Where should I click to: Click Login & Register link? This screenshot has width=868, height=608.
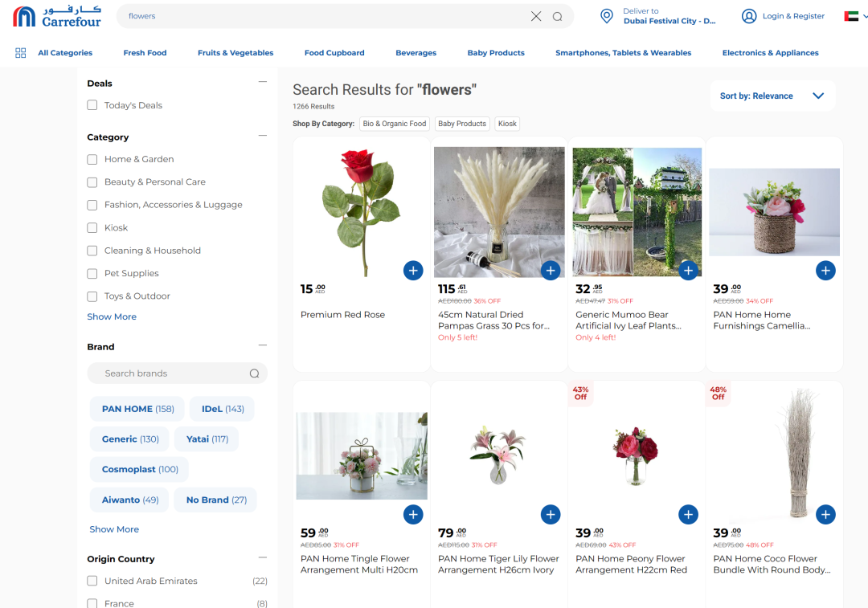[x=793, y=16]
